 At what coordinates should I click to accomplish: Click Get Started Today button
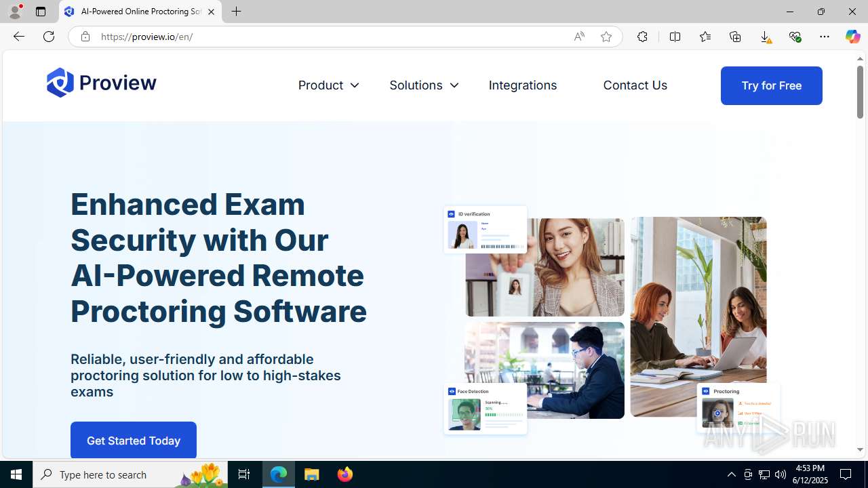click(x=134, y=441)
